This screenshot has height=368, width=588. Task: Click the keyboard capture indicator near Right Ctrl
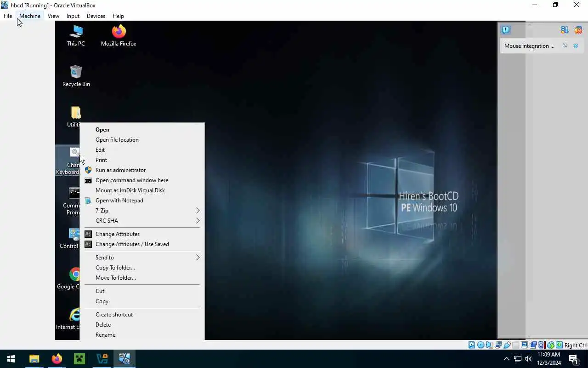(x=560, y=345)
